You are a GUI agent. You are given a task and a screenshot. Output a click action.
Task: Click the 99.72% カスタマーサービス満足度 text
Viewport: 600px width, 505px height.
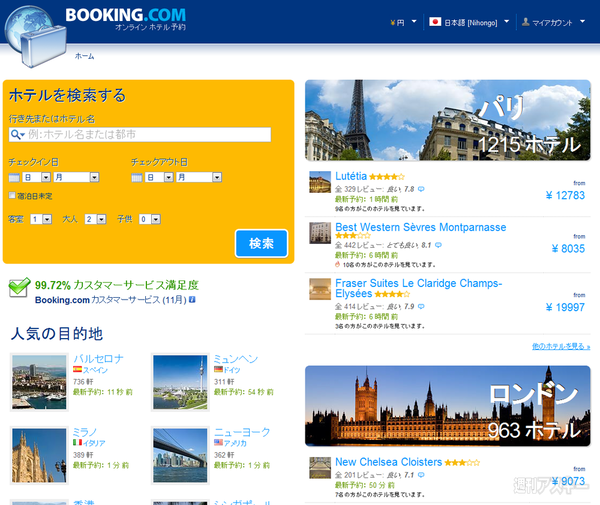117,285
